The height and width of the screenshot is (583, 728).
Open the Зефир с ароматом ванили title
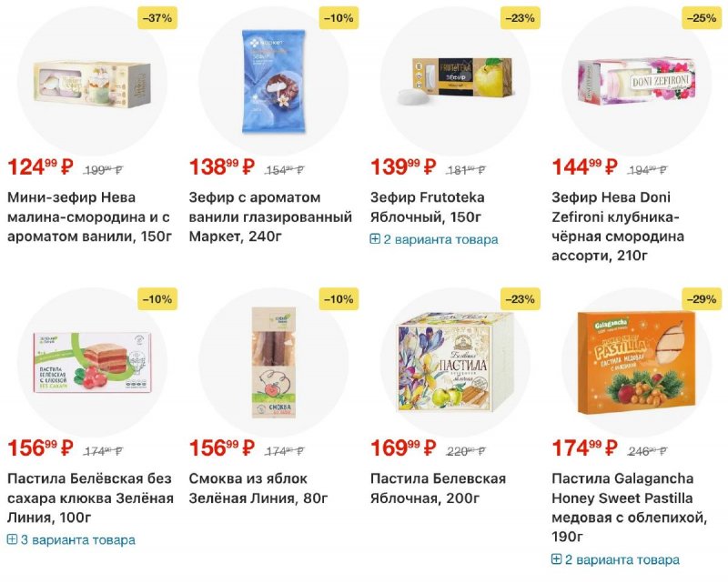point(270,216)
